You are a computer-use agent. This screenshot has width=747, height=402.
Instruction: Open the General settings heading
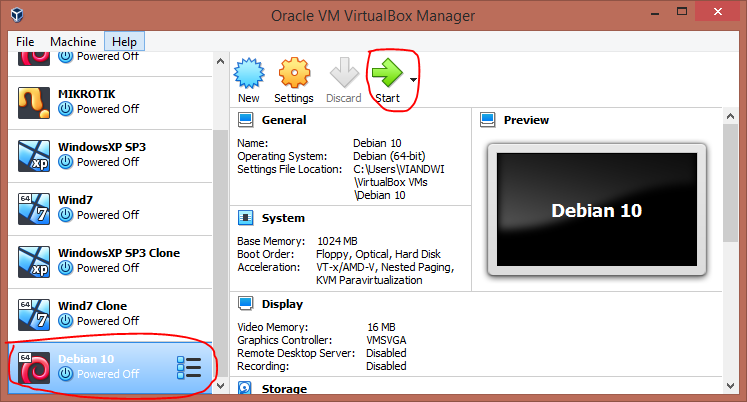point(284,120)
